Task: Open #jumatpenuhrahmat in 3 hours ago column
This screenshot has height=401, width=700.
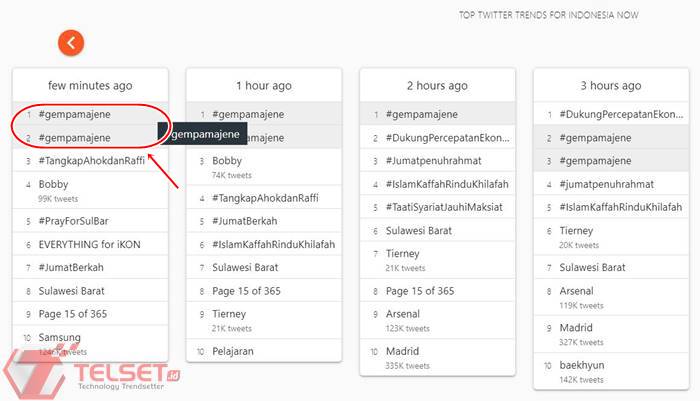Action: (606, 184)
